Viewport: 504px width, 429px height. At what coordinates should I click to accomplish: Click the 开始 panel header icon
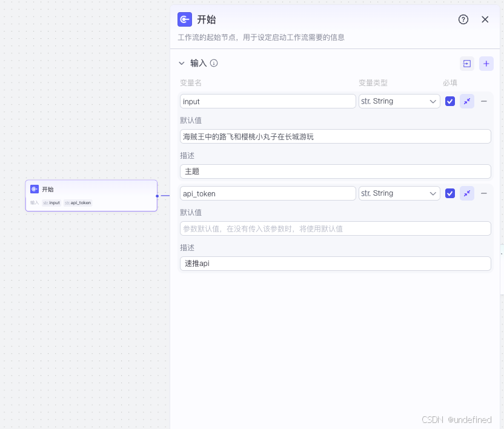pyautogui.click(x=185, y=19)
